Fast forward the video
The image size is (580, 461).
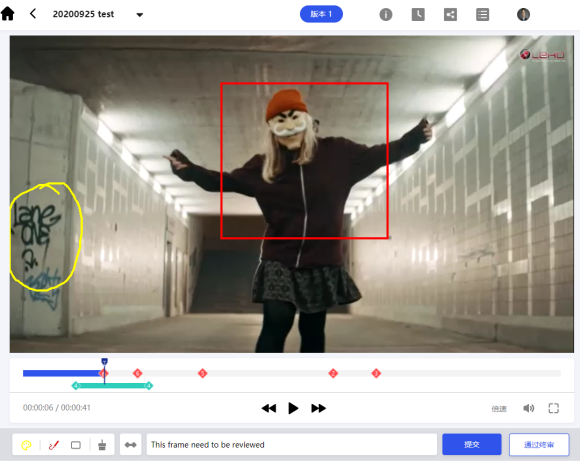coord(318,408)
